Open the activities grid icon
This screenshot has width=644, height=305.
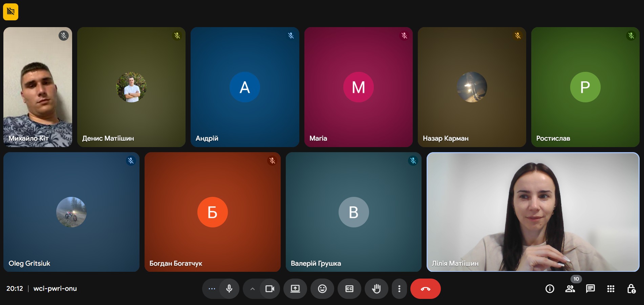[611, 289]
